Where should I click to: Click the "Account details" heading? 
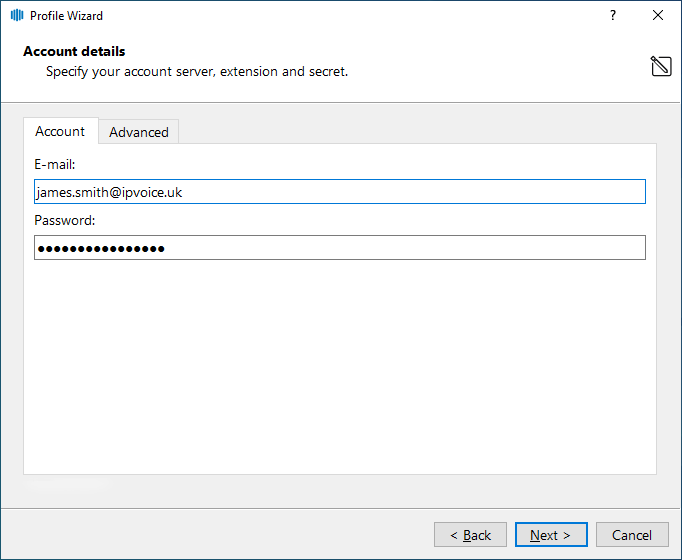tap(74, 51)
